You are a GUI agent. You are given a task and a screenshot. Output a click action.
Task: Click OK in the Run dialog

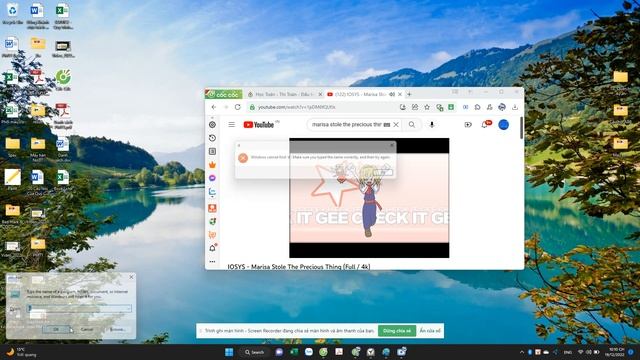coord(56,329)
